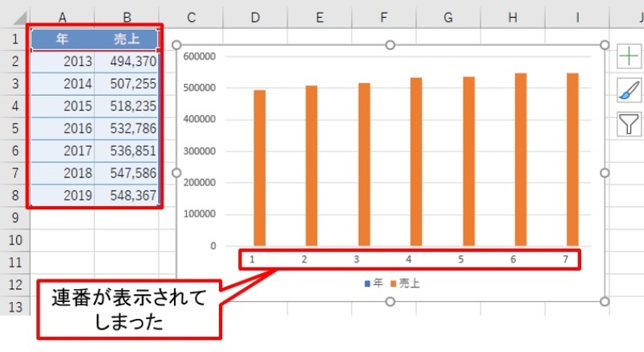
Task: Click the horizontal axis label 4
Action: (409, 259)
